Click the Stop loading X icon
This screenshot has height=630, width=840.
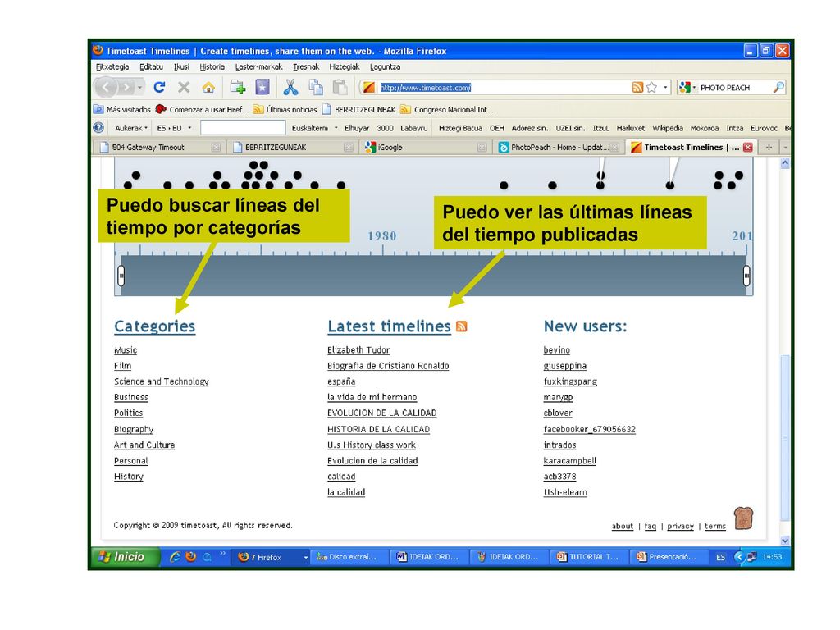click(184, 87)
